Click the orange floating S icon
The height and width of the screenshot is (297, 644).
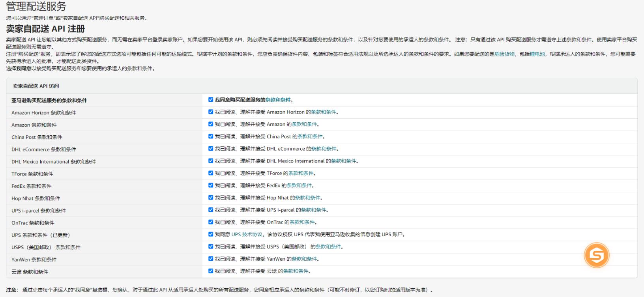point(596,255)
